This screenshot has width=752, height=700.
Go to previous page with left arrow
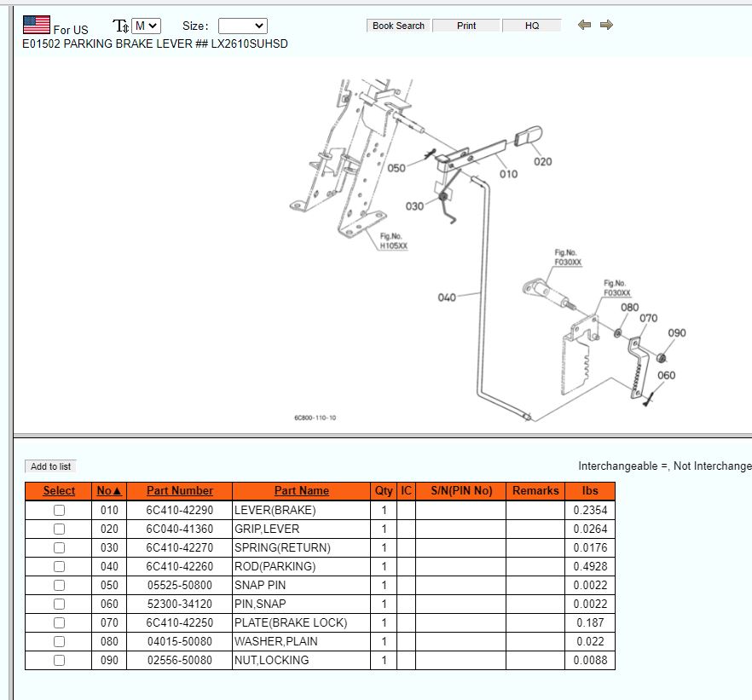tap(584, 26)
